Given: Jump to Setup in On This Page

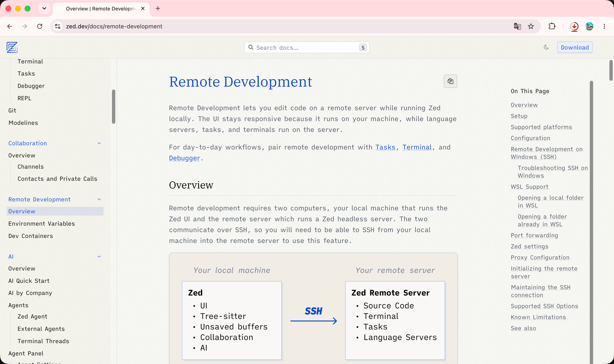Looking at the screenshot, I should click(x=519, y=116).
